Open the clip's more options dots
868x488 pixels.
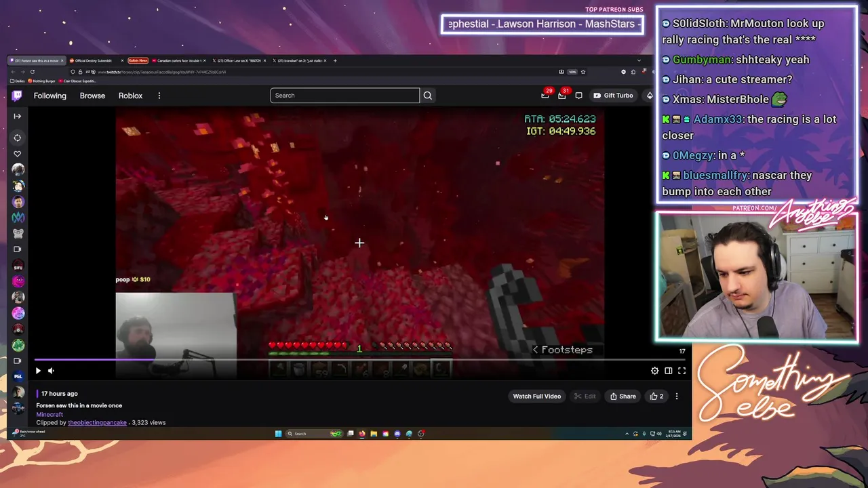coord(676,396)
